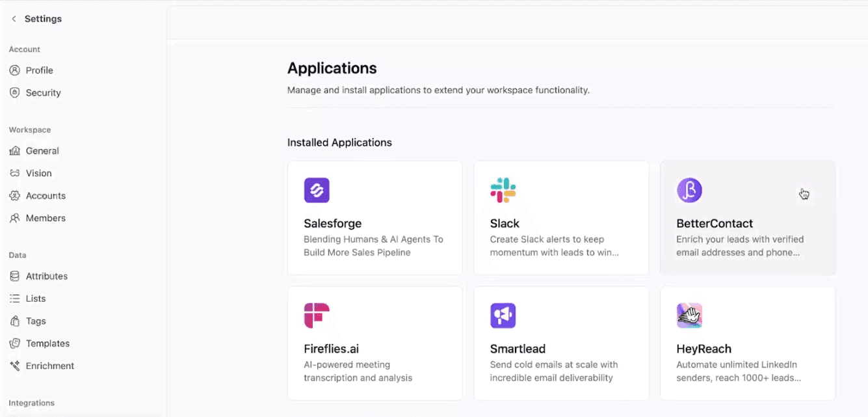Select the Attributes data section
The height and width of the screenshot is (417, 868).
click(46, 276)
